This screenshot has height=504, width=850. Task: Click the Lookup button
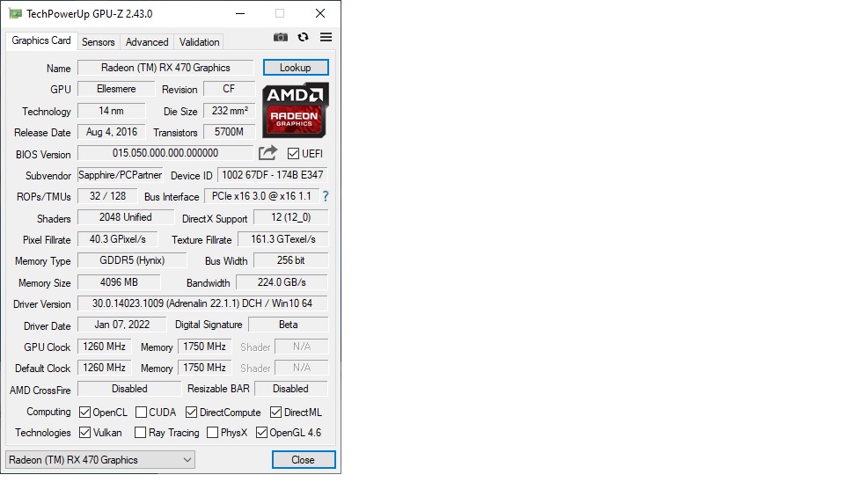[x=296, y=67]
